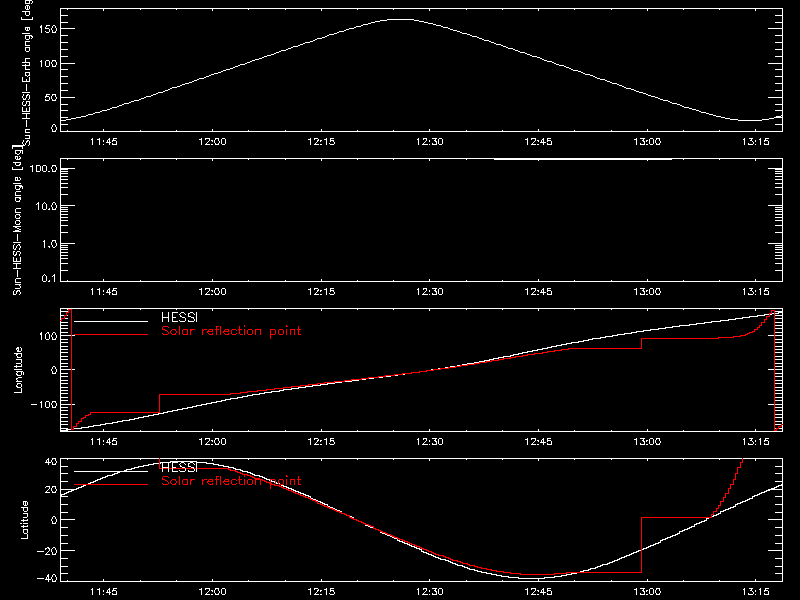Click the 20 tick on Latitude axis
The height and width of the screenshot is (600, 800).
coord(52,490)
